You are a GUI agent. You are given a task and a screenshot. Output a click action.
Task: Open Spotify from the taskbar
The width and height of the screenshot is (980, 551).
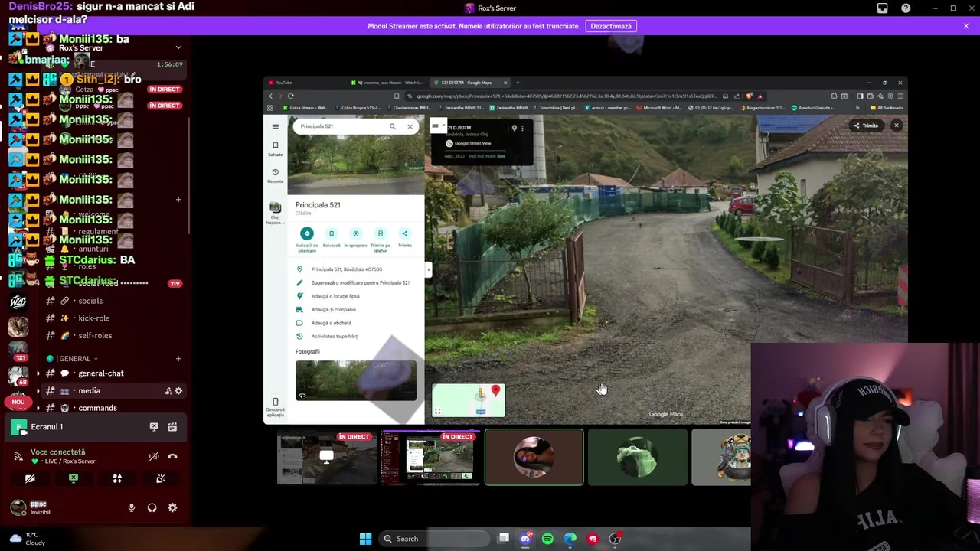(x=547, y=539)
